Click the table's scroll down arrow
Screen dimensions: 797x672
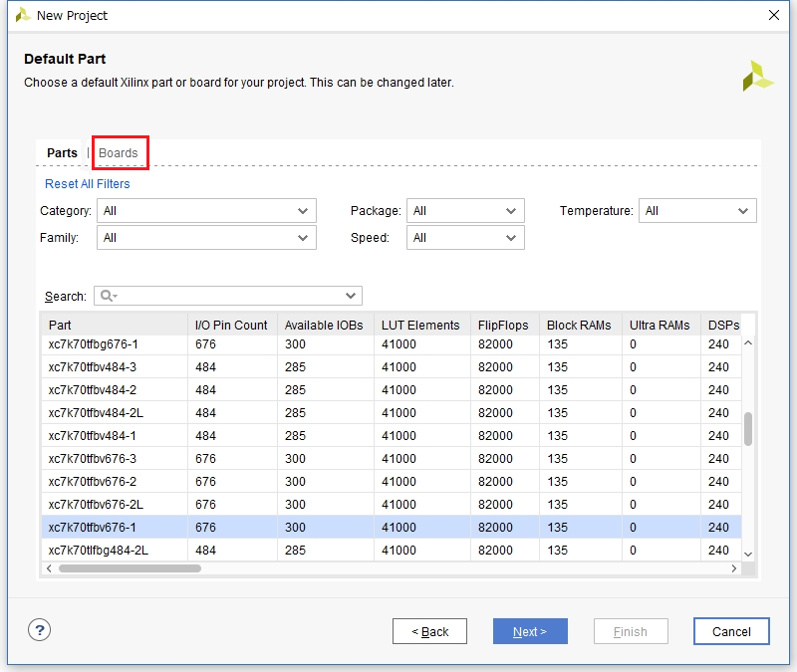(748, 555)
